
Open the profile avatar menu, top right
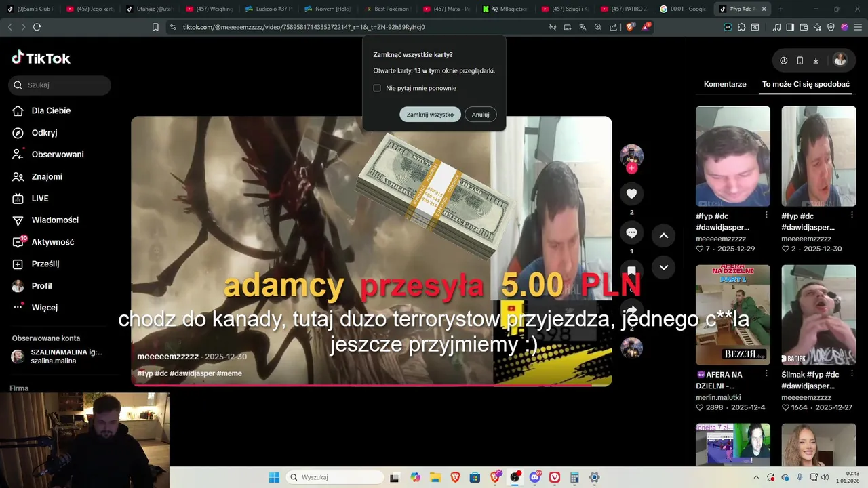click(x=840, y=60)
